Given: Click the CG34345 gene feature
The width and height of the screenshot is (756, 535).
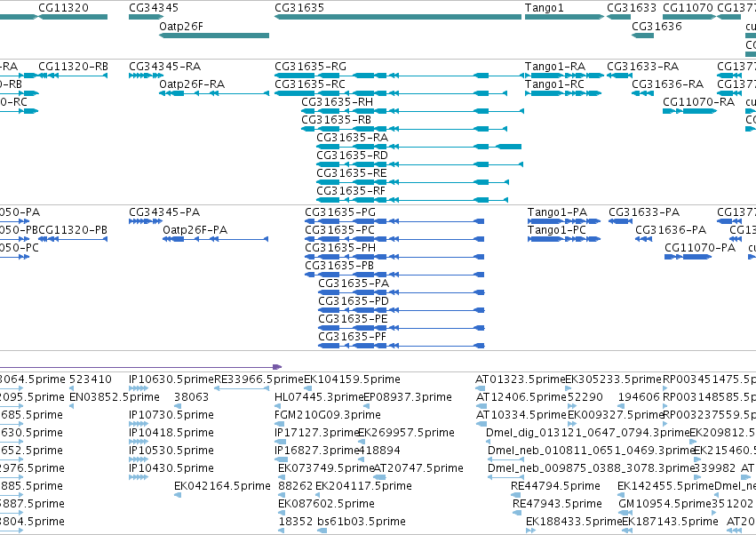Looking at the screenshot, I should point(146,17).
